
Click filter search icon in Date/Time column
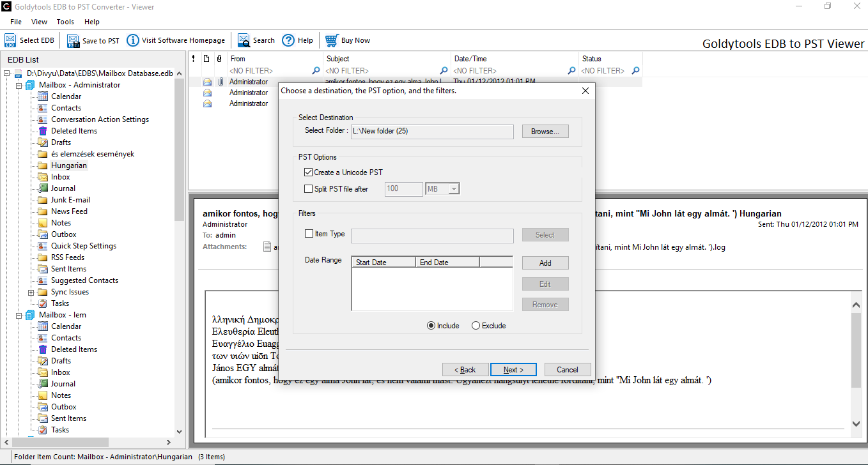pos(571,71)
